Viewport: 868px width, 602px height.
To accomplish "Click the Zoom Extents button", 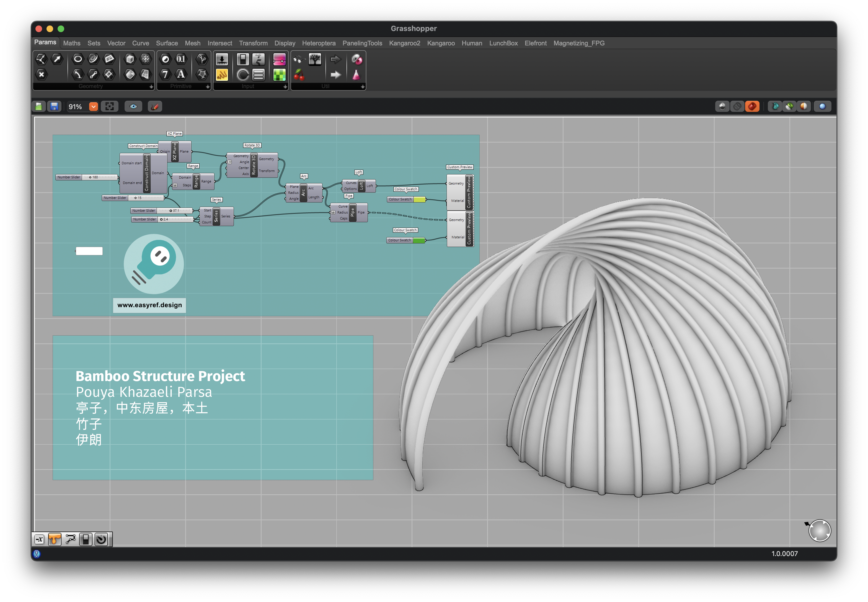I will point(110,107).
